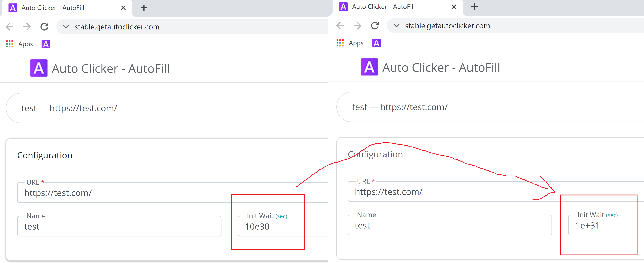The width and height of the screenshot is (644, 263).
Task: Click reload button in right browser window
Action: pos(374,26)
